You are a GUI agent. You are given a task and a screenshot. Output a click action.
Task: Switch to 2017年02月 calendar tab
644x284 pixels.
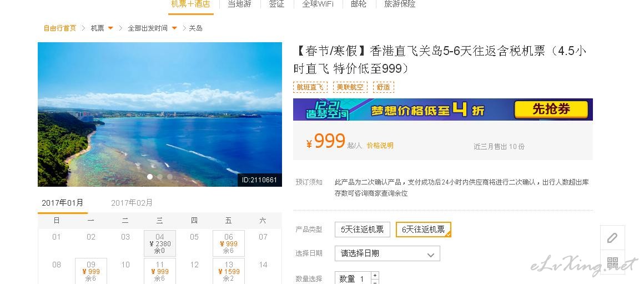(x=132, y=203)
